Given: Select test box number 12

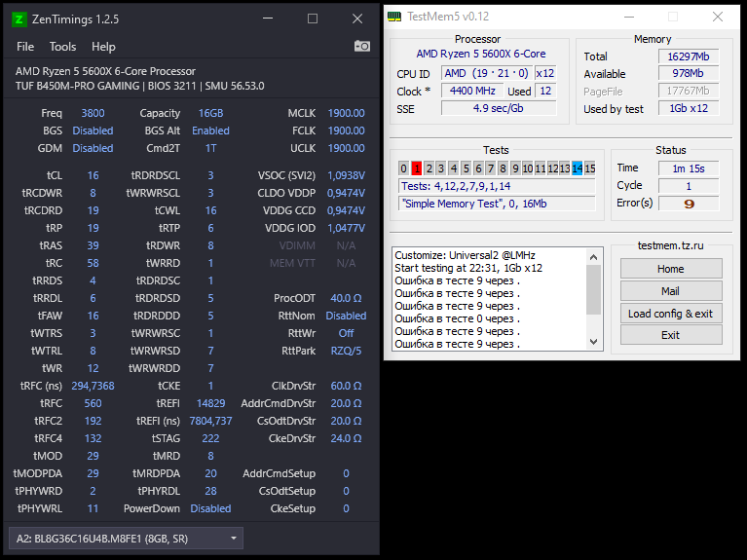Looking at the screenshot, I should coord(552,168).
